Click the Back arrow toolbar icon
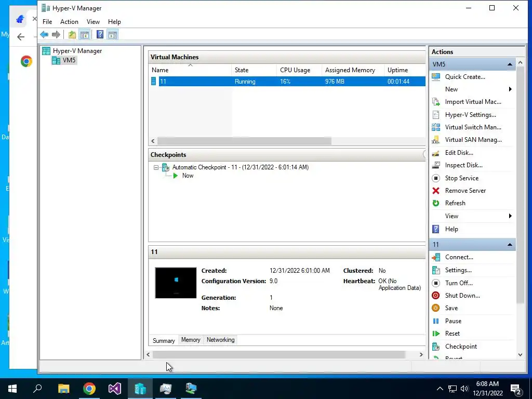 pos(44,34)
